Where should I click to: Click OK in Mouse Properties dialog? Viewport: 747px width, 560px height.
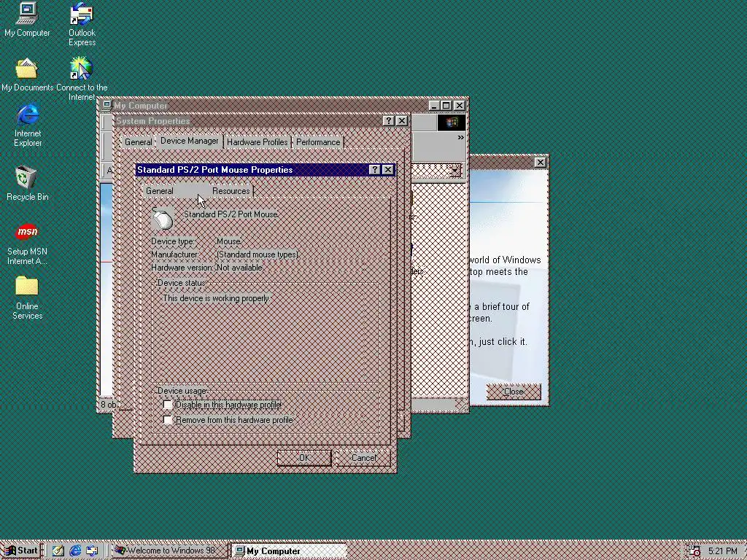click(x=304, y=458)
